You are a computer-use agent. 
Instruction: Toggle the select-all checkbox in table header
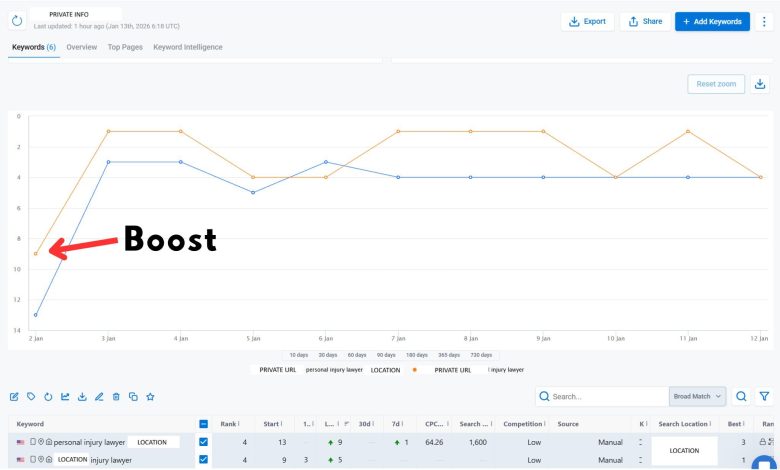pos(203,424)
